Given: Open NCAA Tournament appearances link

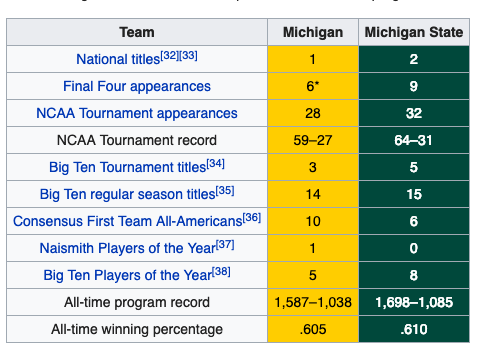Looking at the screenshot, I should tap(137, 113).
